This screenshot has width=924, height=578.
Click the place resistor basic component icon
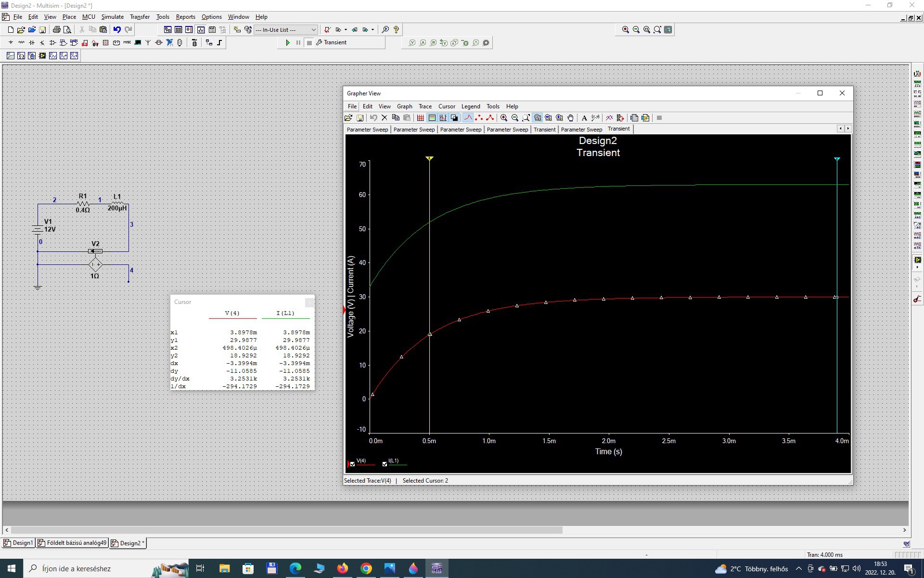tap(21, 42)
